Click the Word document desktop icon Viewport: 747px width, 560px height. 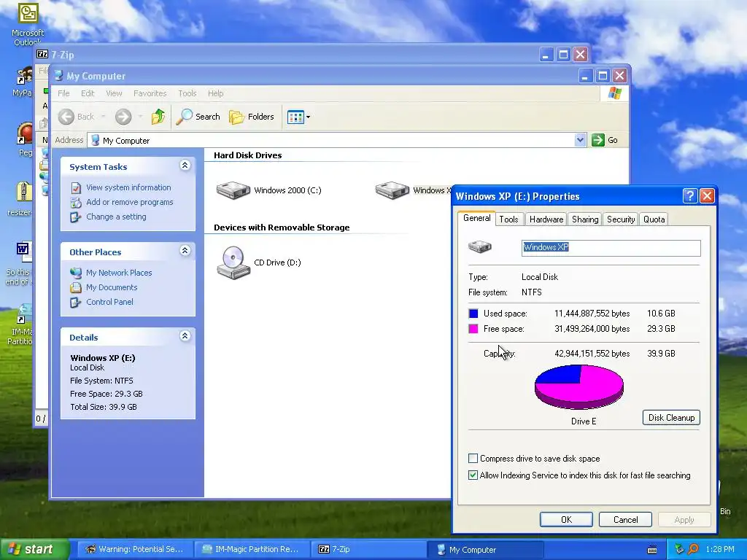pyautogui.click(x=24, y=252)
